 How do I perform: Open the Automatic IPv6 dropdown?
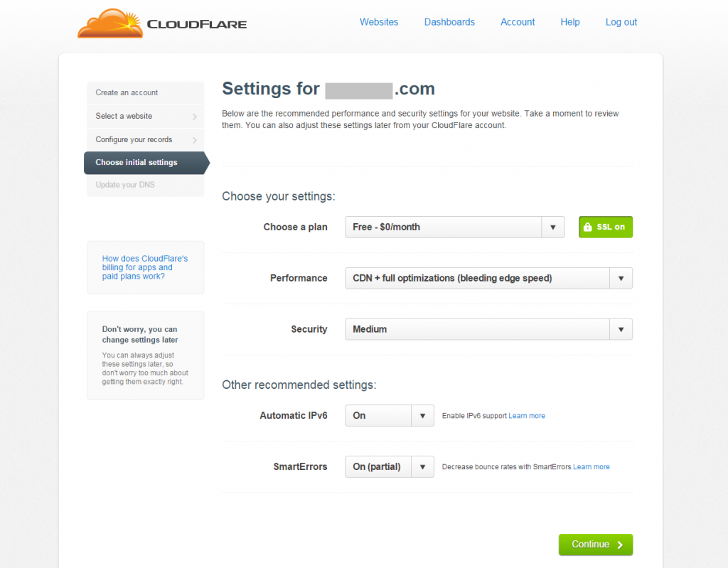tap(390, 416)
